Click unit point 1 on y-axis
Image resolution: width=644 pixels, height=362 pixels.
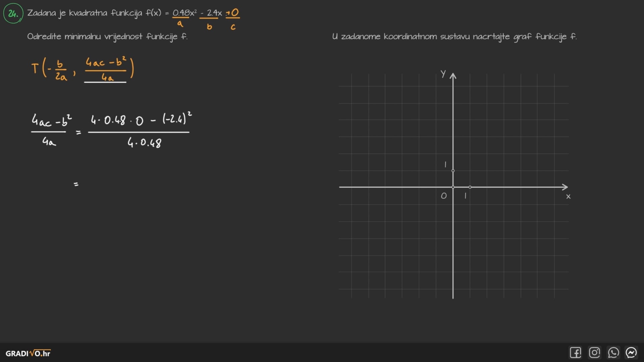click(x=453, y=171)
